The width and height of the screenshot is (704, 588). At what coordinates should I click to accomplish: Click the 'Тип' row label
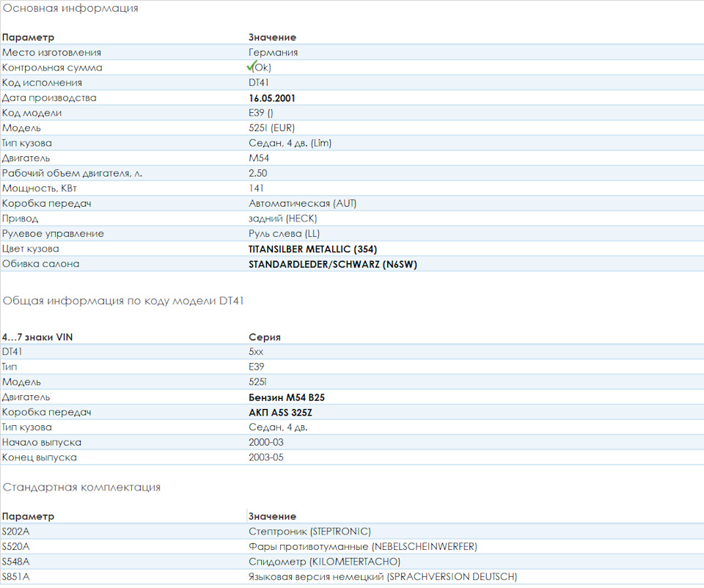10,367
